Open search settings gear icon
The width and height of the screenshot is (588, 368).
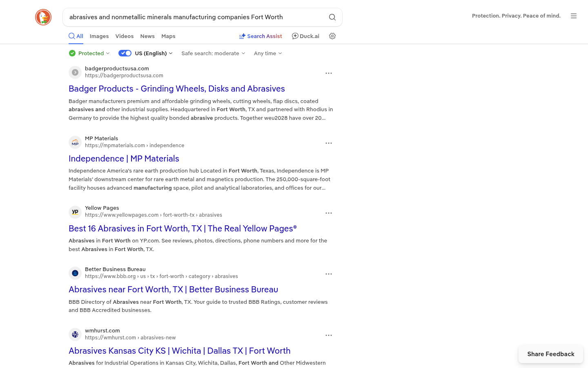tap(332, 36)
